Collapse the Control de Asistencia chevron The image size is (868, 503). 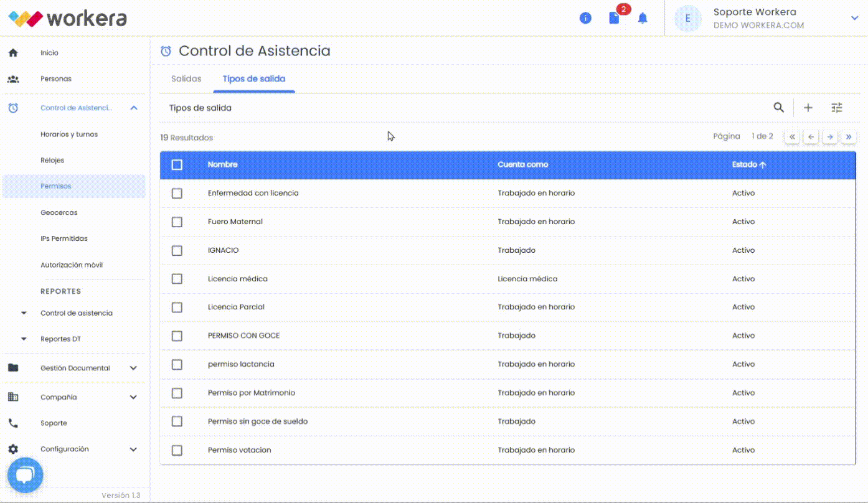(134, 108)
